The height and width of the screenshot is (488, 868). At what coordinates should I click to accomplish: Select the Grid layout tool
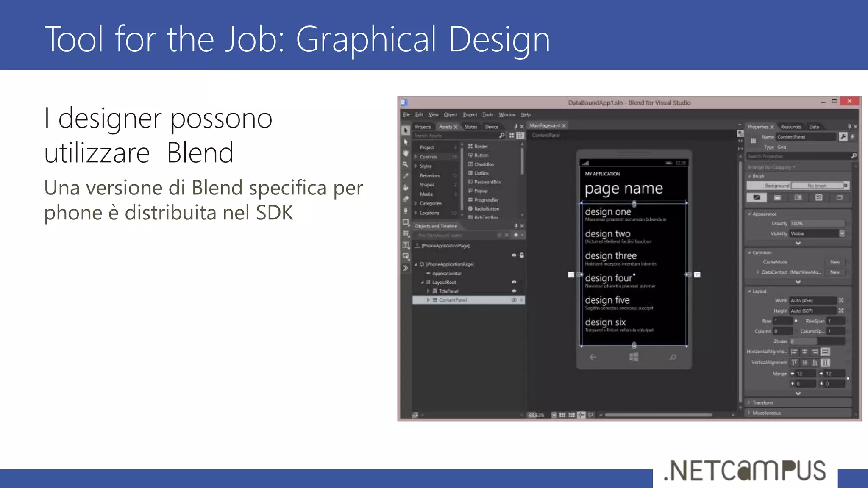(x=406, y=233)
